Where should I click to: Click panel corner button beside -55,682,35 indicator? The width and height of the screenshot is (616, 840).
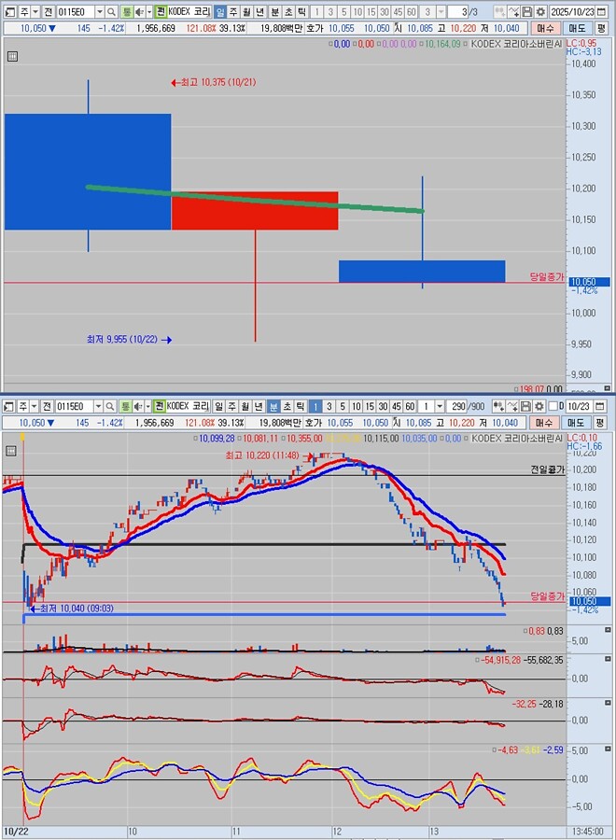tap(608, 660)
